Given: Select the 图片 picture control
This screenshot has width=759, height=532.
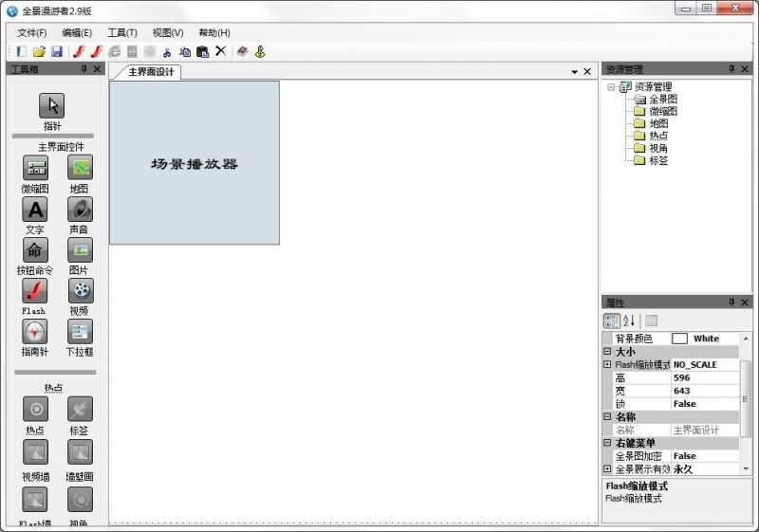Looking at the screenshot, I should pyautogui.click(x=80, y=250).
